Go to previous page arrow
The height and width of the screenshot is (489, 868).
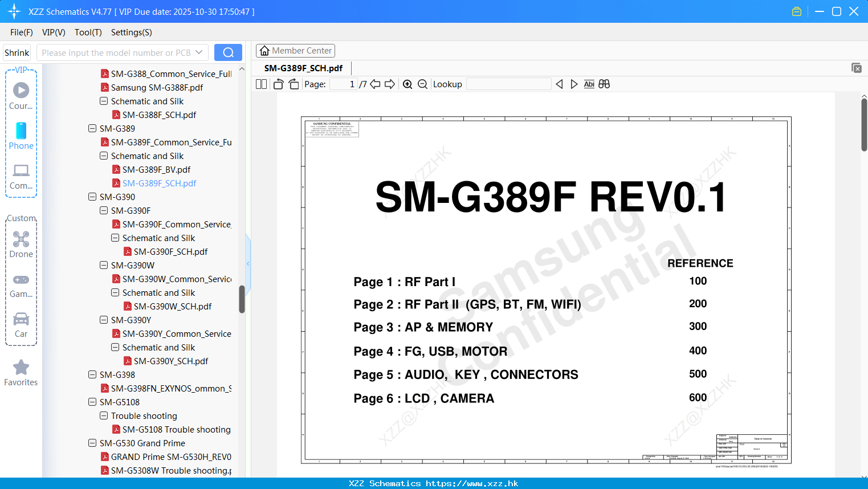point(375,84)
